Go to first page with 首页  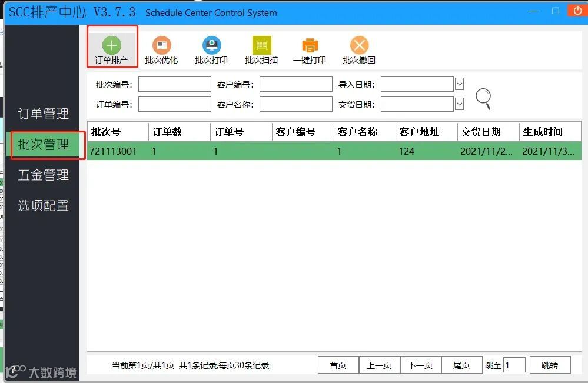tap(338, 365)
